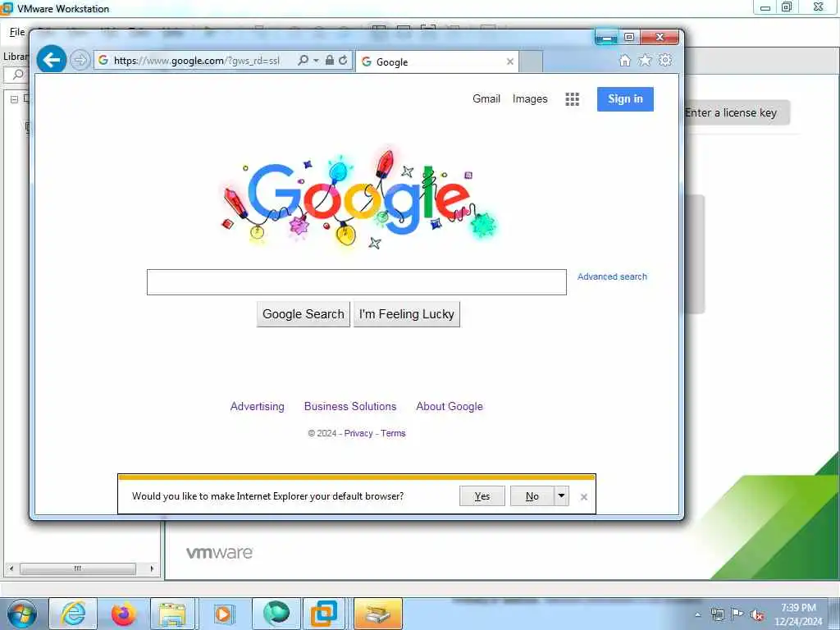Open the address bar autocomplete dropdown arrow
The image size is (840, 630).
pyautogui.click(x=316, y=60)
